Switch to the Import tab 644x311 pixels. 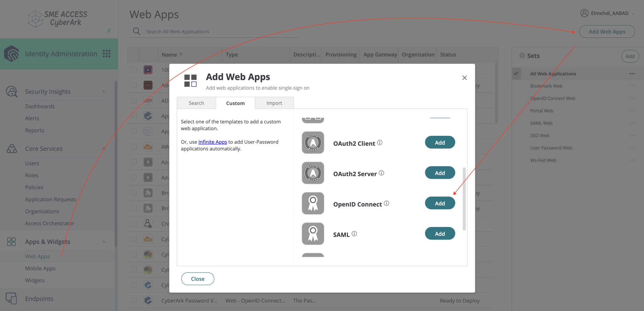[x=274, y=103]
